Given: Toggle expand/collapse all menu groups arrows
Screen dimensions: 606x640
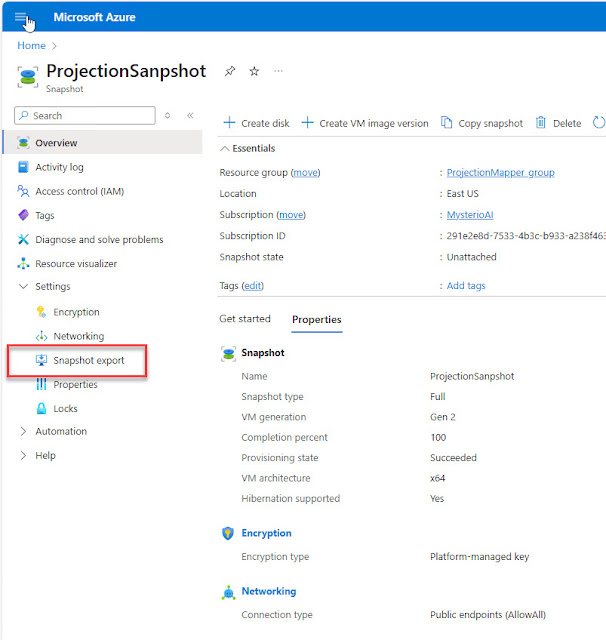Looking at the screenshot, I should coord(167,116).
